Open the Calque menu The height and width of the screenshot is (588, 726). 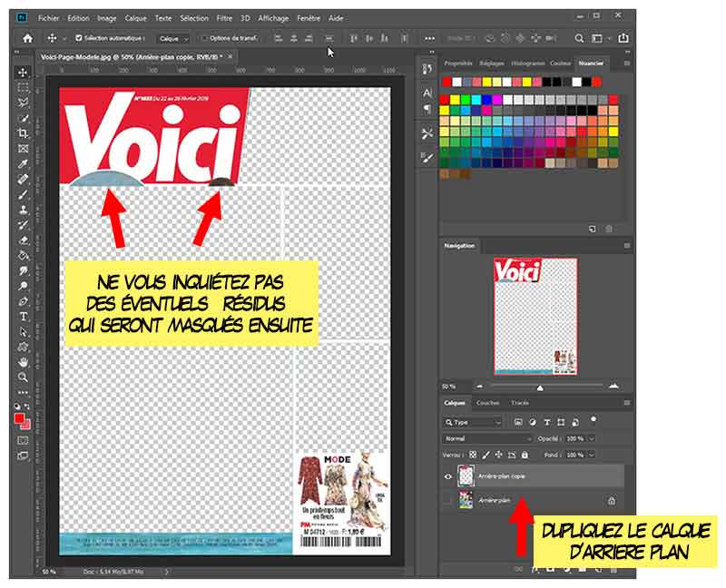[x=135, y=18]
